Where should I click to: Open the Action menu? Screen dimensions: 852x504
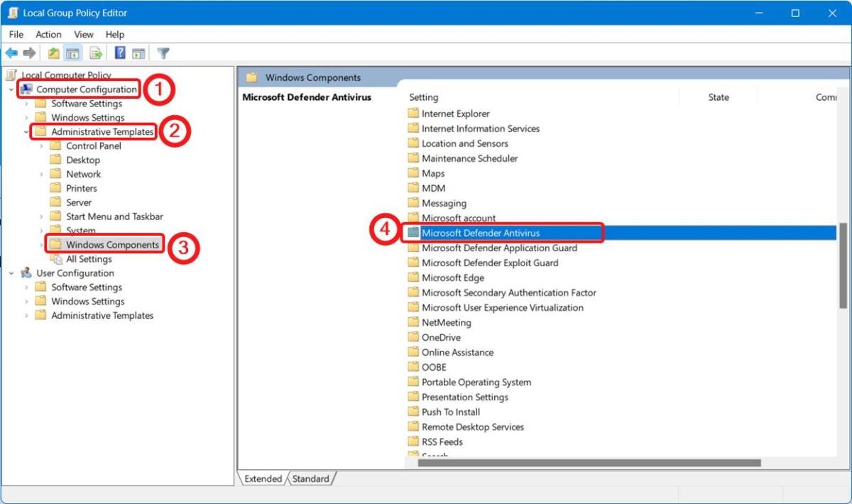[x=48, y=34]
